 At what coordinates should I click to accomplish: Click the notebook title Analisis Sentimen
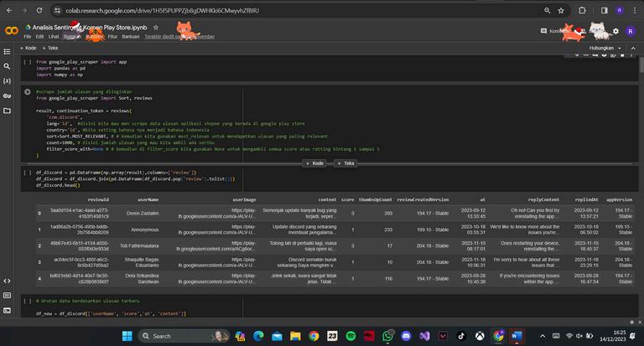tap(90, 28)
